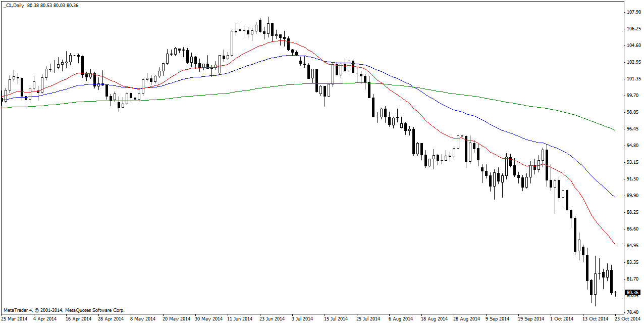Click the 89.90 price axis label

633,196
